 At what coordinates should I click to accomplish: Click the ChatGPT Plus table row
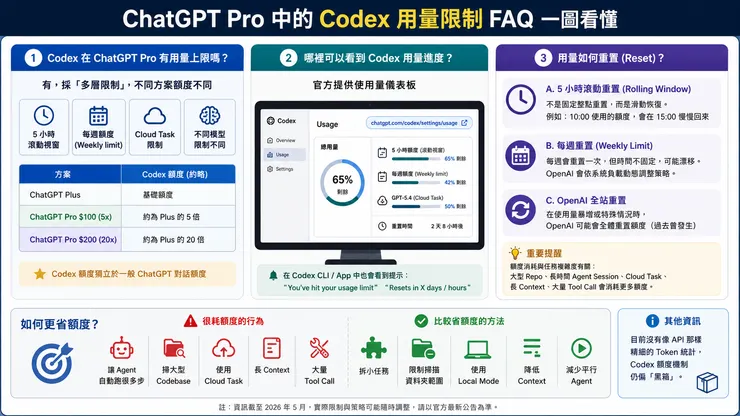click(127, 195)
